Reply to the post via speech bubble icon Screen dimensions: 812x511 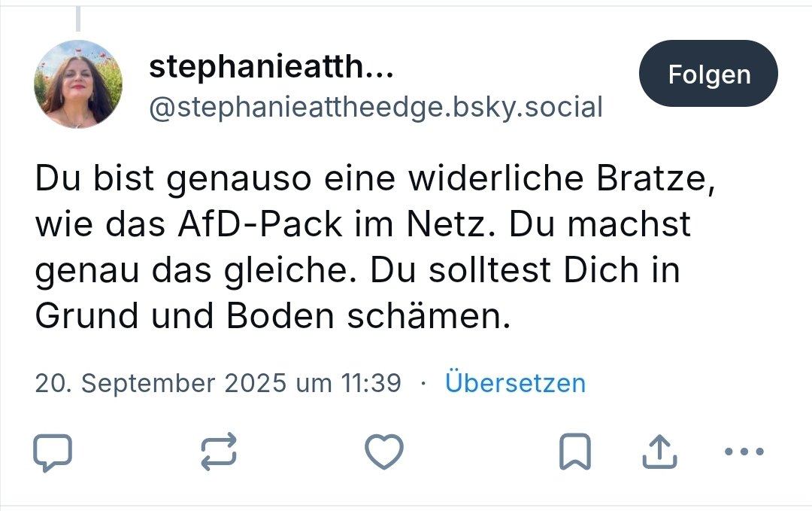[53, 452]
